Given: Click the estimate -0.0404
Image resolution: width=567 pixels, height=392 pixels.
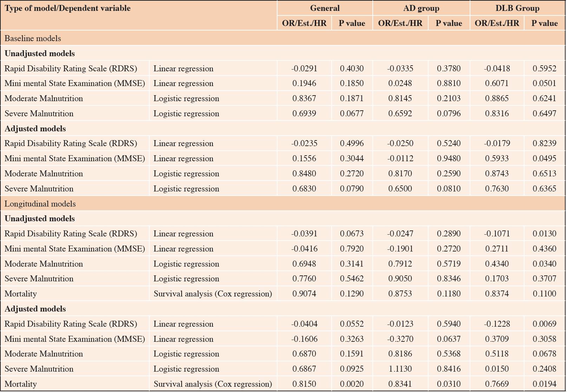Looking at the screenshot, I should click(x=304, y=324).
